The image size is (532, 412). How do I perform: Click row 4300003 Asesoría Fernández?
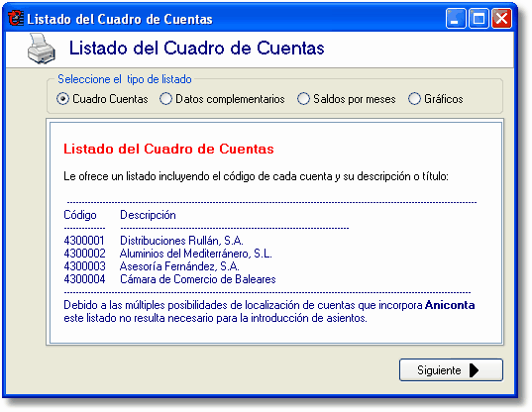(x=152, y=266)
